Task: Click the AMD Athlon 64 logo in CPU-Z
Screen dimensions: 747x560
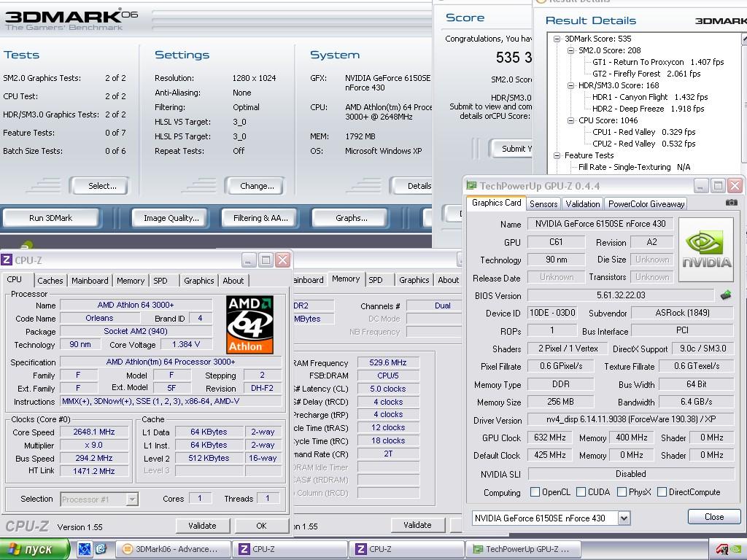Action: pos(250,324)
